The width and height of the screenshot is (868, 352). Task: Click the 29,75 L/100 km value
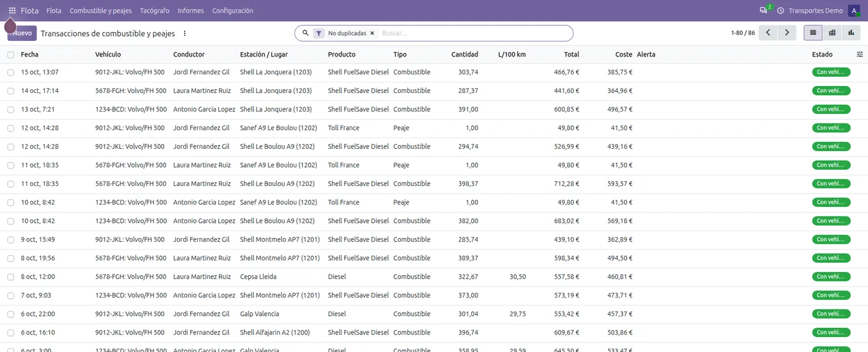[517, 314]
